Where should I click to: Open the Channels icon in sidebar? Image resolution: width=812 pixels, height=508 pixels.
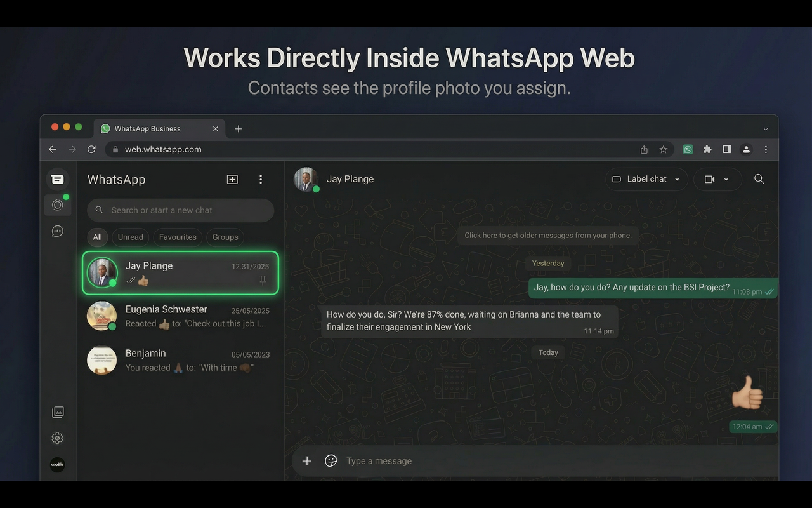coord(58,231)
